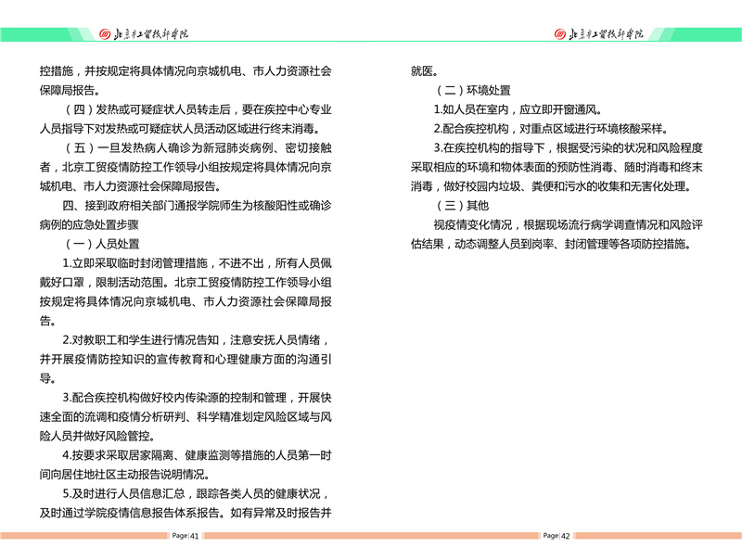Click line starting 视疫情变化情况
The width and height of the screenshot is (742, 560).
tap(568, 225)
